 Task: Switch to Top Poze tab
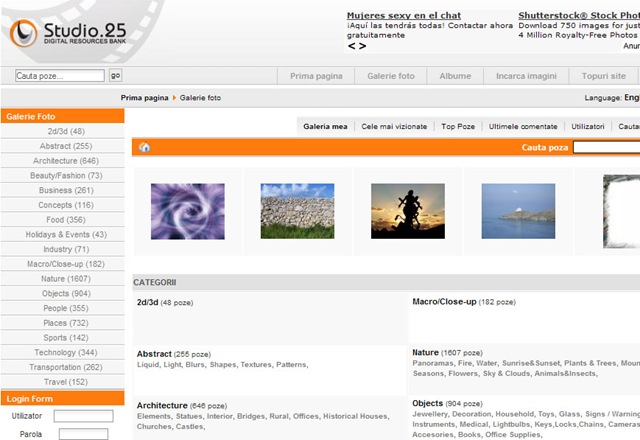tap(458, 127)
